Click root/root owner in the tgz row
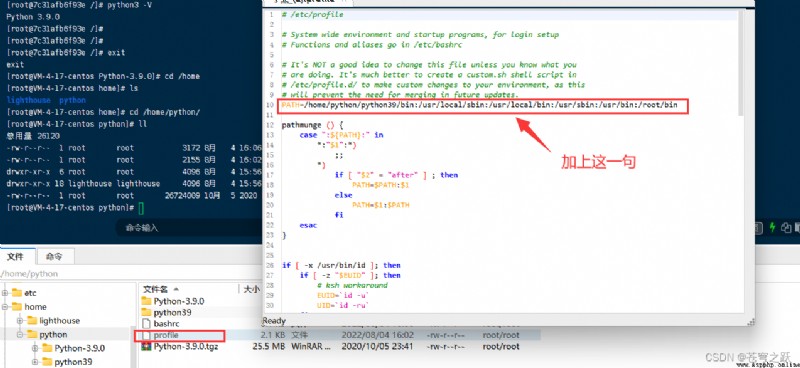800x368 pixels. [501, 346]
